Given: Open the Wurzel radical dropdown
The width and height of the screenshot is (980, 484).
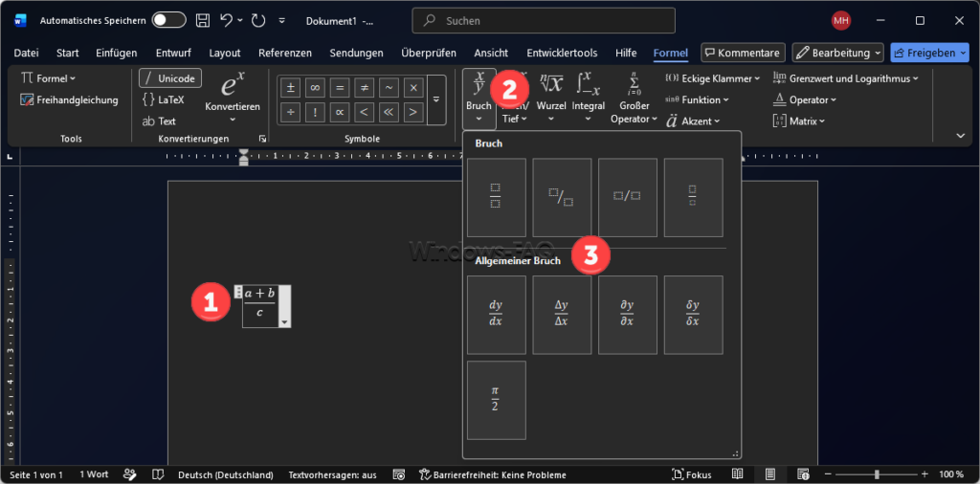Looking at the screenshot, I should click(551, 99).
